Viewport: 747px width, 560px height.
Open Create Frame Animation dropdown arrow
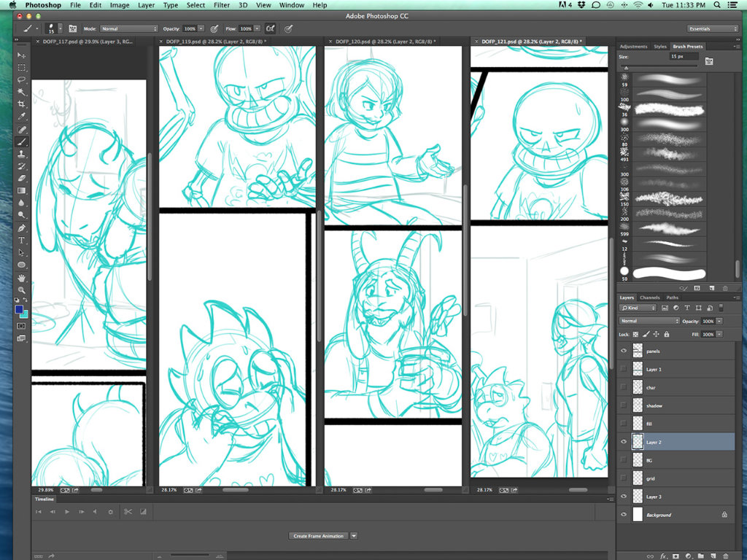[x=354, y=536]
